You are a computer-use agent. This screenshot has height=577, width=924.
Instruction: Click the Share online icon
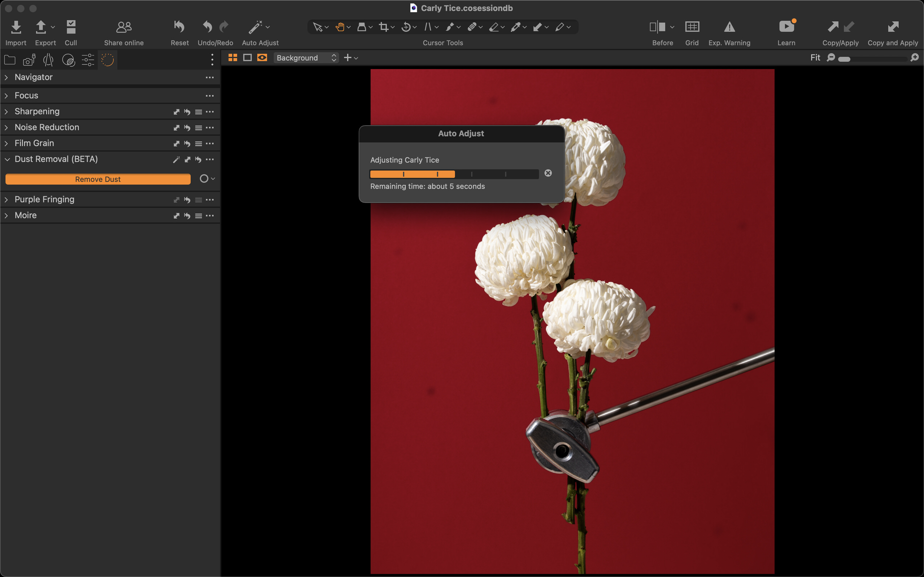(x=123, y=27)
